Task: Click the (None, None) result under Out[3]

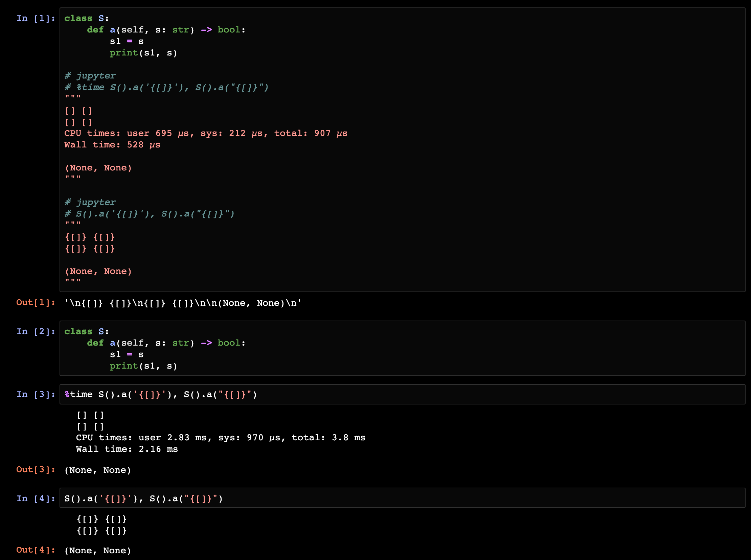Action: coord(98,470)
